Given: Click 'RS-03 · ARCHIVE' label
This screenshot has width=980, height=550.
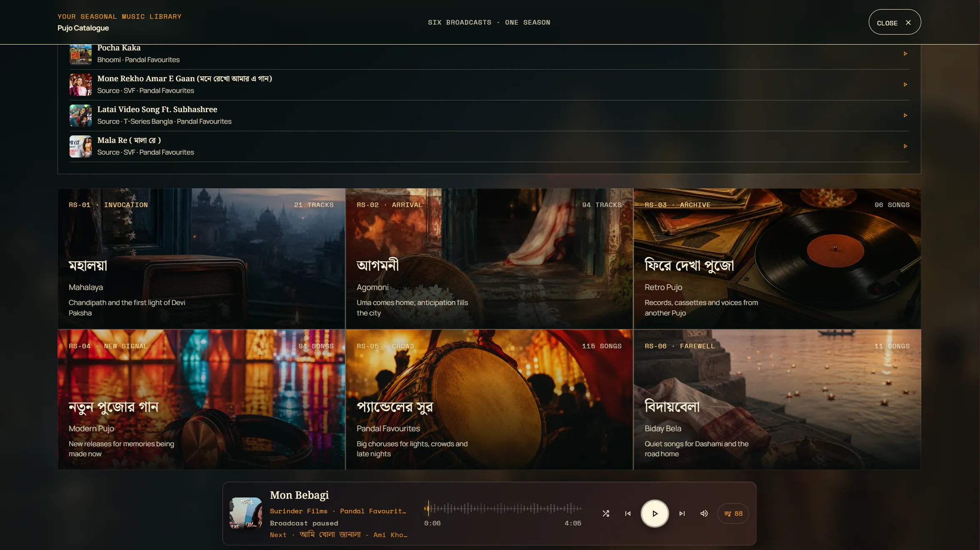Looking at the screenshot, I should pos(677,205).
